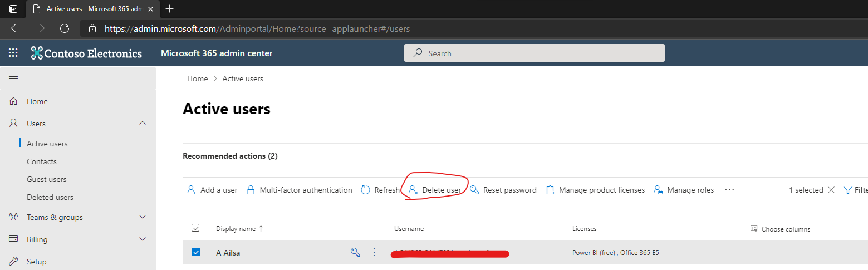Expand the Billing chevron
This screenshot has height=270, width=868.
click(x=143, y=239)
